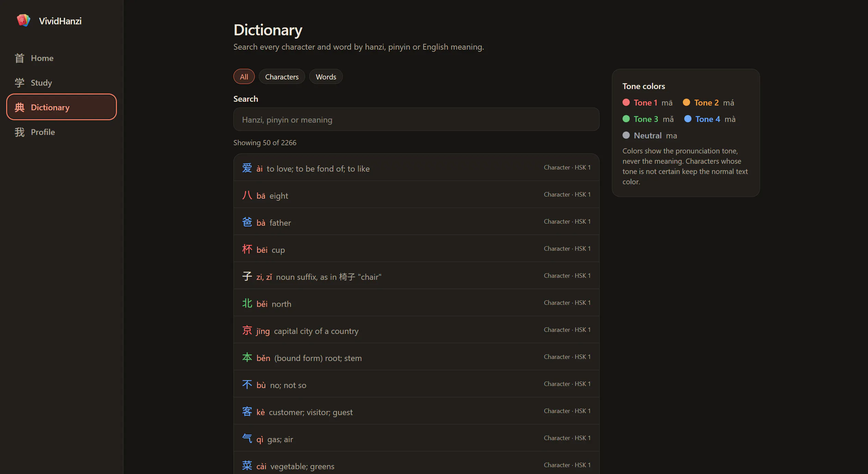Click the VividHanzi logo icon
The width and height of the screenshot is (868, 474).
click(x=23, y=21)
